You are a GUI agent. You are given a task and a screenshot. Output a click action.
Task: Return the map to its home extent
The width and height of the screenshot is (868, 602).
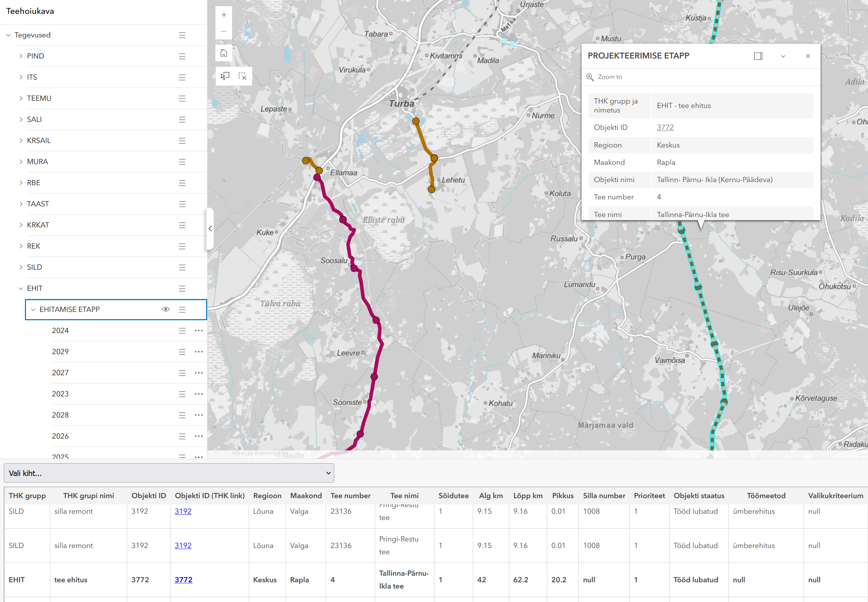point(224,53)
